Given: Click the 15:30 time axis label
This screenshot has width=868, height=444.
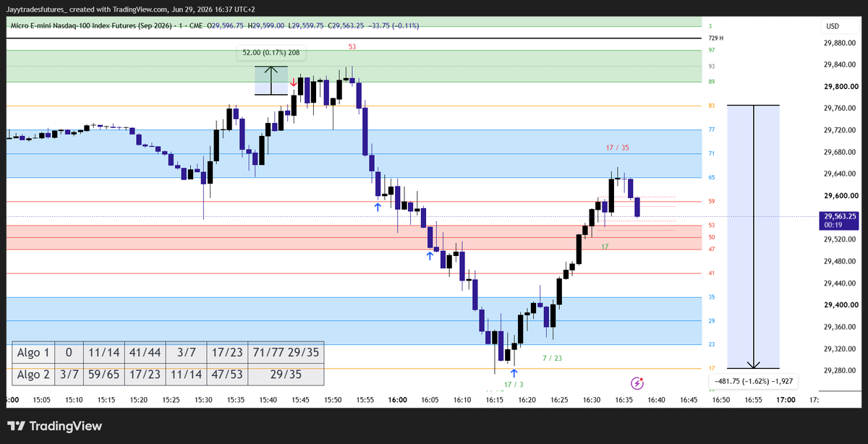Looking at the screenshot, I should click(203, 399).
